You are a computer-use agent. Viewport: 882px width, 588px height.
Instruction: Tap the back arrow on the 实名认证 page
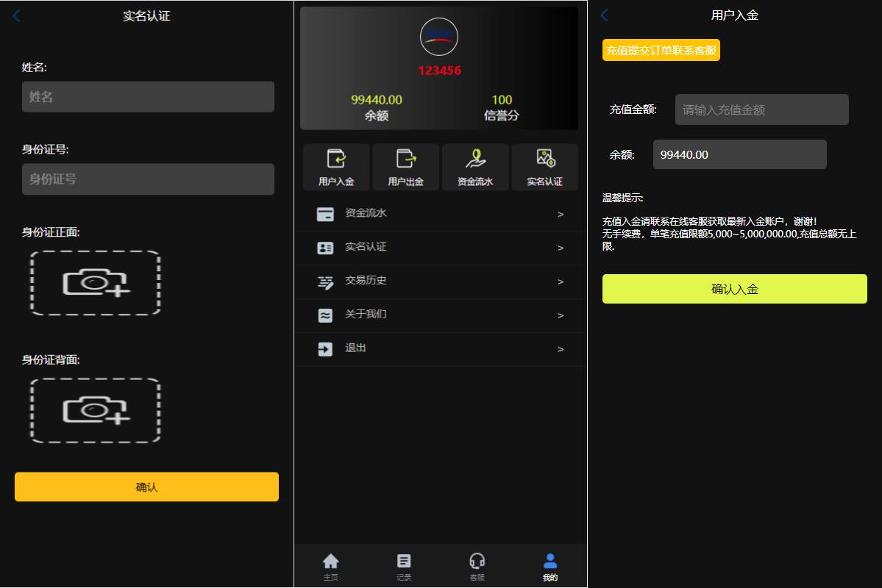[16, 15]
